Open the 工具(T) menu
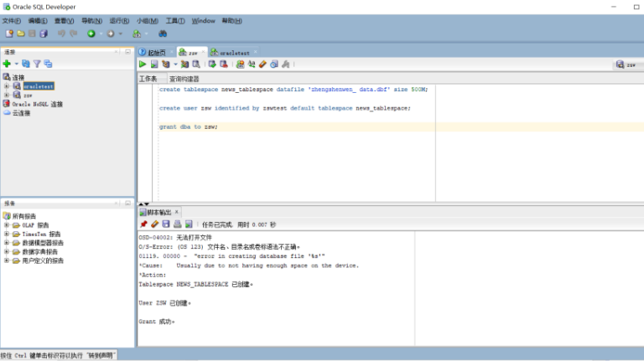The height and width of the screenshot is (361, 644). click(x=175, y=20)
